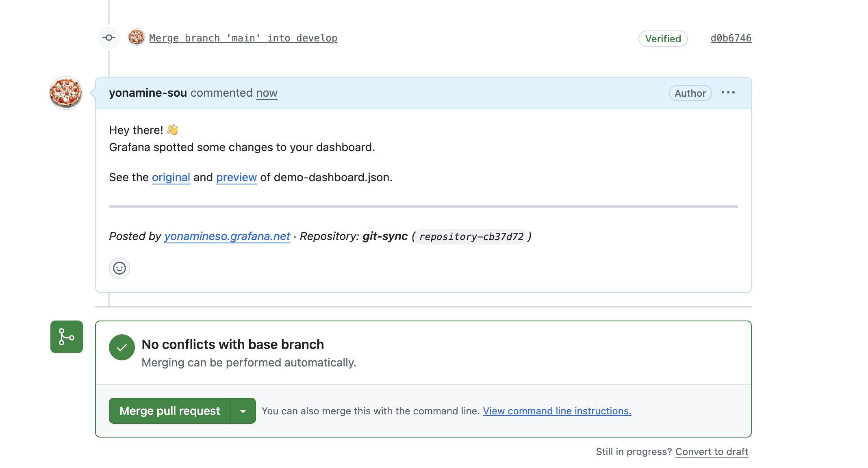Screen dimensions: 868x468
Task: Expand merge method dropdown arrow
Action: point(243,411)
